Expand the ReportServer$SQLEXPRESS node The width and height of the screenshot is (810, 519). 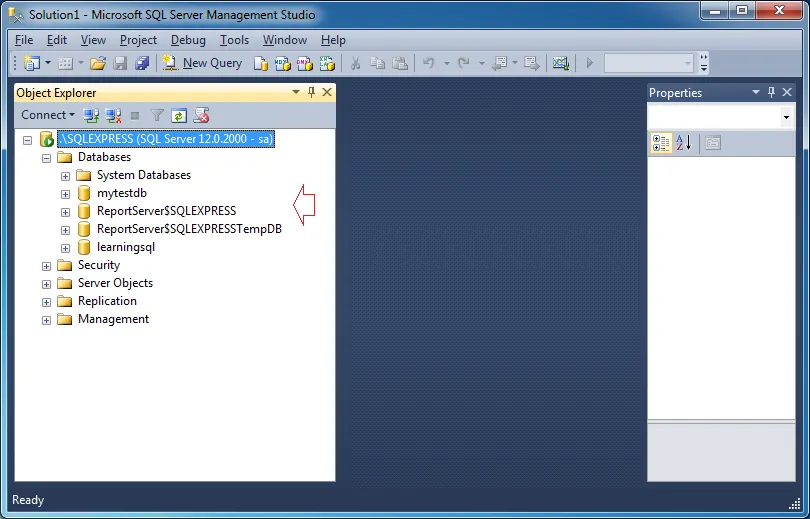pos(65,212)
